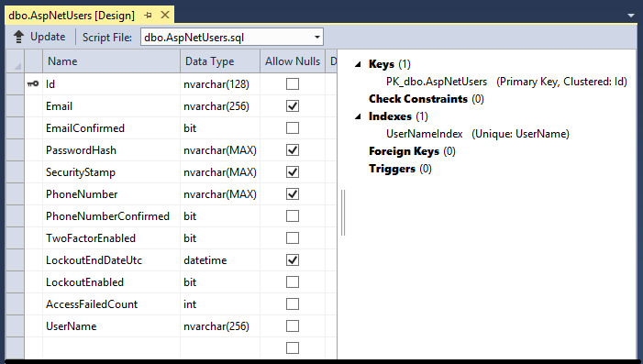The height and width of the screenshot is (364, 643).
Task: Toggle Allow Nulls for PhoneNumberConfirmed
Action: click(x=293, y=216)
